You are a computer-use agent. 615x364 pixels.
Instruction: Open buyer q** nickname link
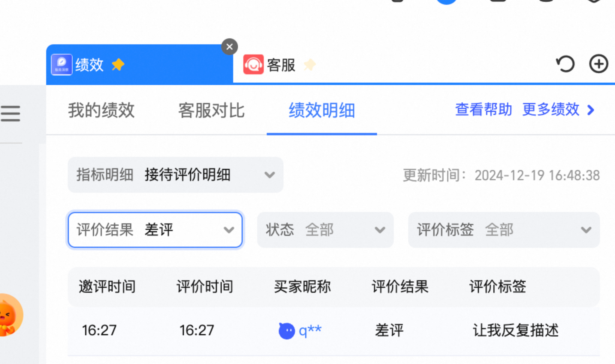click(310, 331)
